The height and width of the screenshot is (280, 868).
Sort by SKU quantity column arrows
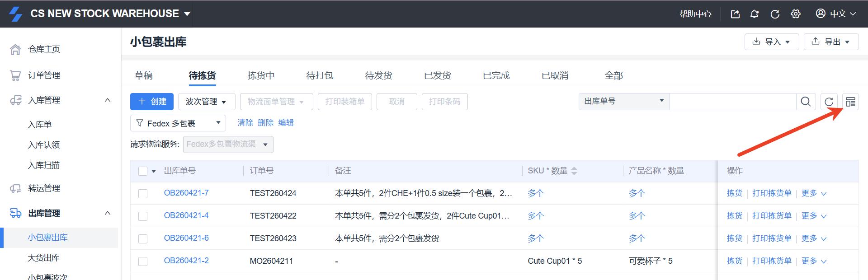pos(574,171)
